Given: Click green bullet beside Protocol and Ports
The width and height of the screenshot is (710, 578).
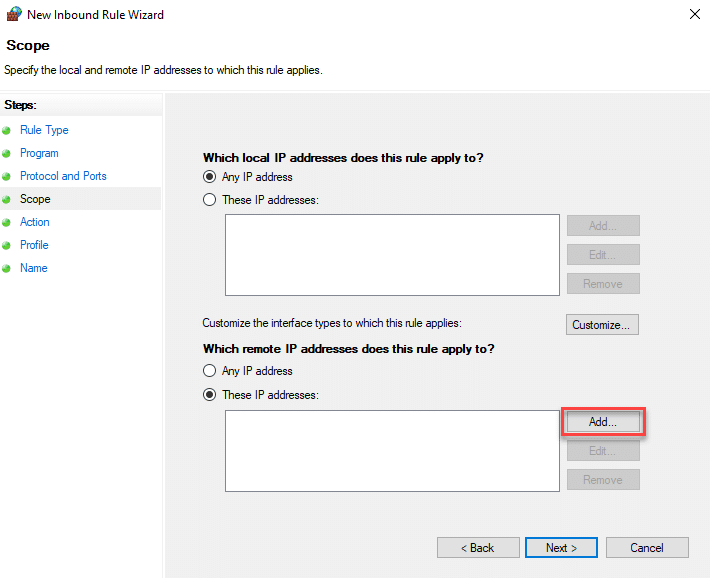Looking at the screenshot, I should tap(7, 177).
